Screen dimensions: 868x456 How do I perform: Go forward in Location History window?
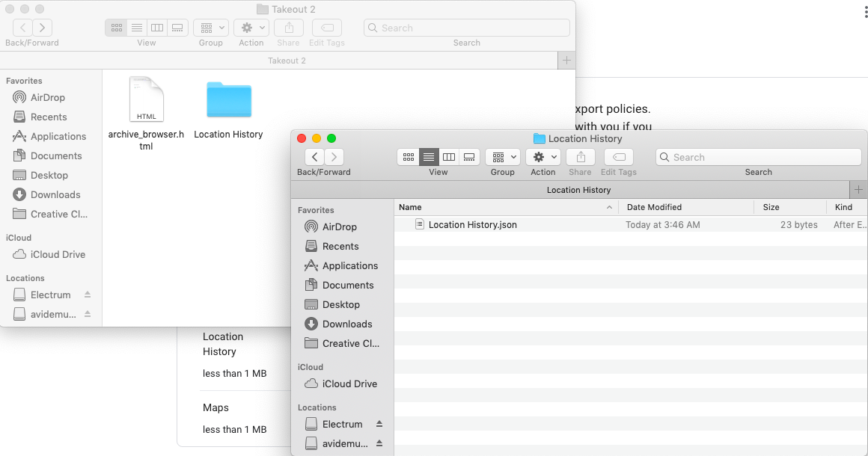click(334, 157)
